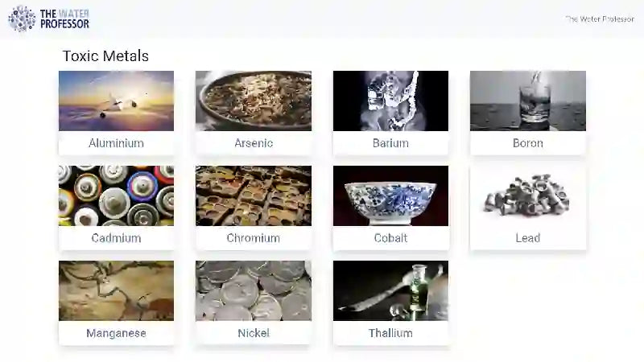Open The Water Professor header link

coord(600,19)
